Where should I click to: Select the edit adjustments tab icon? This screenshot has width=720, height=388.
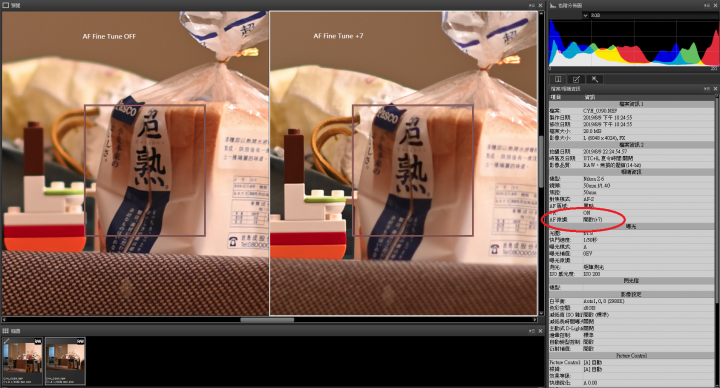tap(576, 79)
